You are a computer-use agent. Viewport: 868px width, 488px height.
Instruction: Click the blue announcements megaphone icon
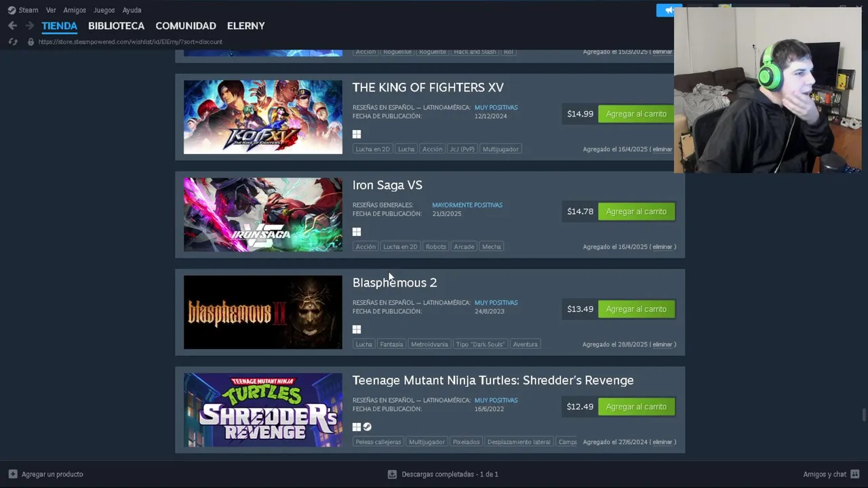pyautogui.click(x=669, y=10)
